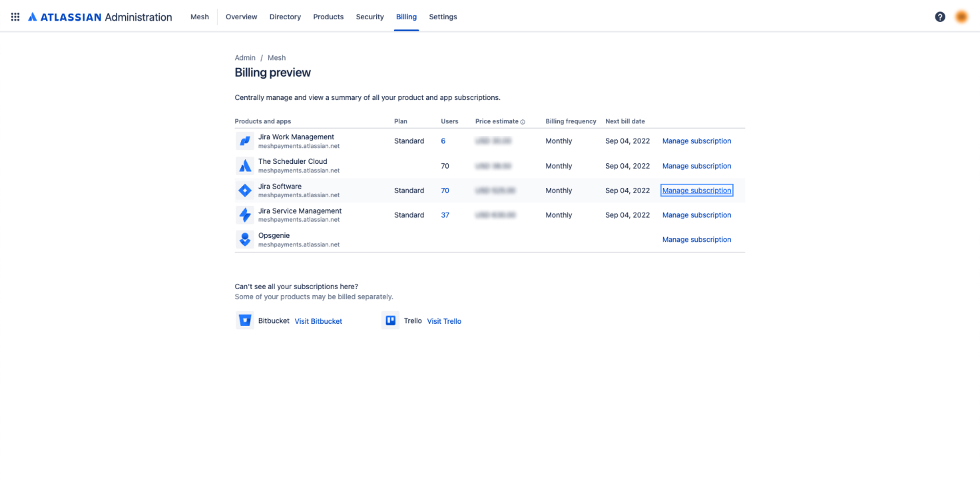This screenshot has width=980, height=501.
Task: Click the Bitbucket logo icon
Action: pyautogui.click(x=245, y=320)
